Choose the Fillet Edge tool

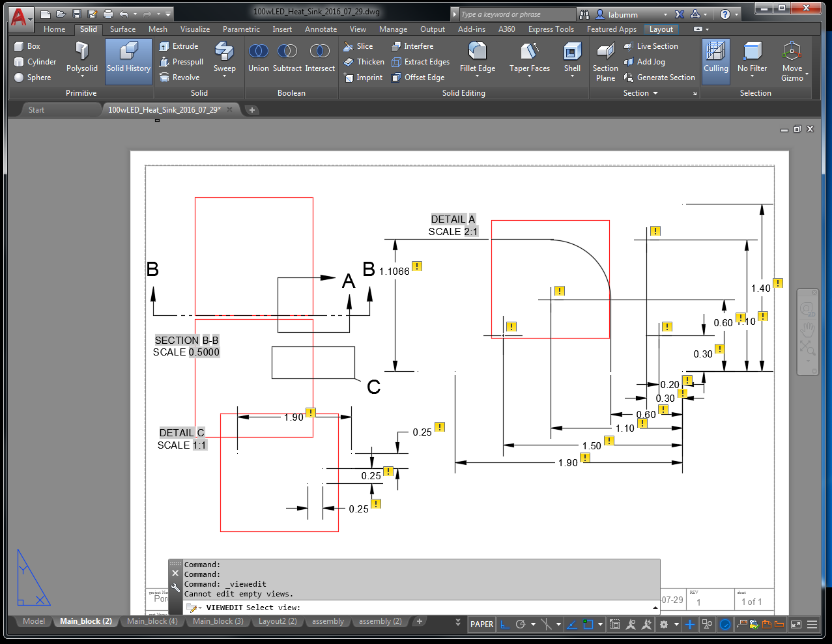click(x=478, y=57)
